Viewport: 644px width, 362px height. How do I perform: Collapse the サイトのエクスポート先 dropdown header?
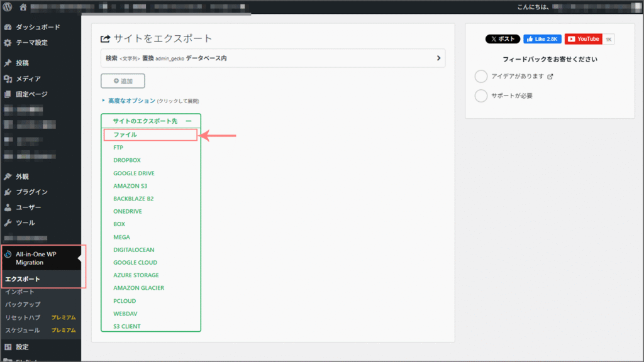click(x=151, y=121)
